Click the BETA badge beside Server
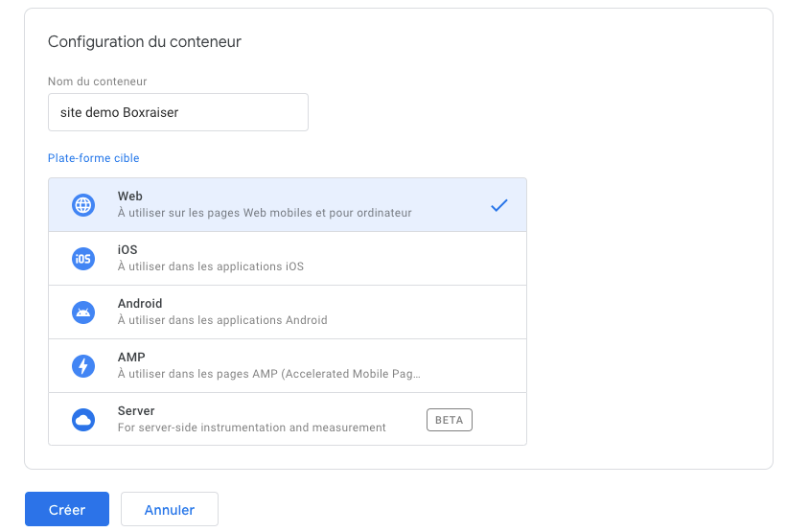786x532 pixels. point(450,420)
